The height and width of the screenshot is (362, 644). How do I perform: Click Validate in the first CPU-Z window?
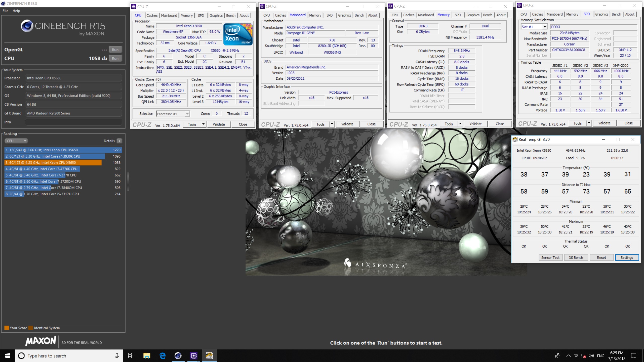(219, 124)
